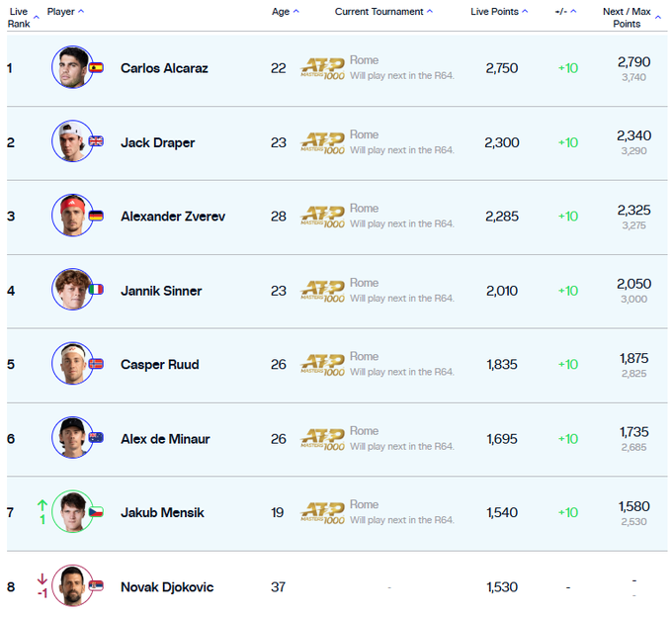Click Rome tournament name in Zverev's row
672x618 pixels.
pos(364,209)
